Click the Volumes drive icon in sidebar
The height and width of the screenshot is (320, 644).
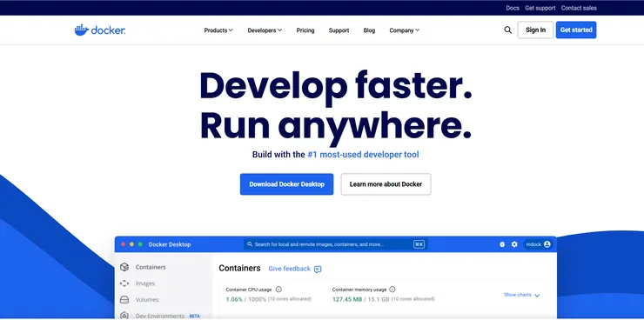point(124,300)
